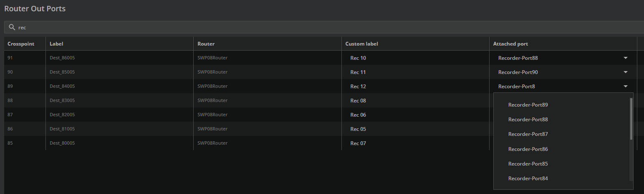Click the Attached port column header
Image resolution: width=644 pixels, height=194 pixels.
tap(510, 44)
